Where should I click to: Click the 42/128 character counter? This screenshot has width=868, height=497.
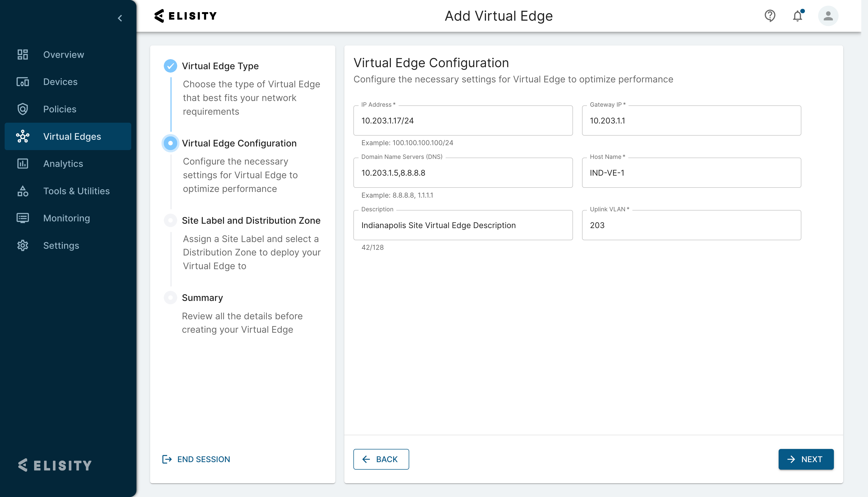[373, 247]
